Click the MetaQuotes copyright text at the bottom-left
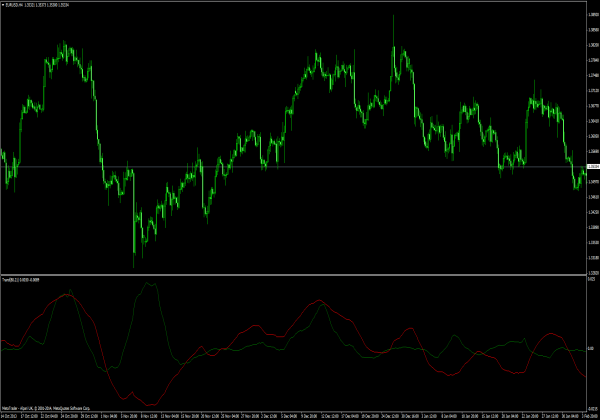This screenshot has width=600, height=420. click(x=46, y=408)
